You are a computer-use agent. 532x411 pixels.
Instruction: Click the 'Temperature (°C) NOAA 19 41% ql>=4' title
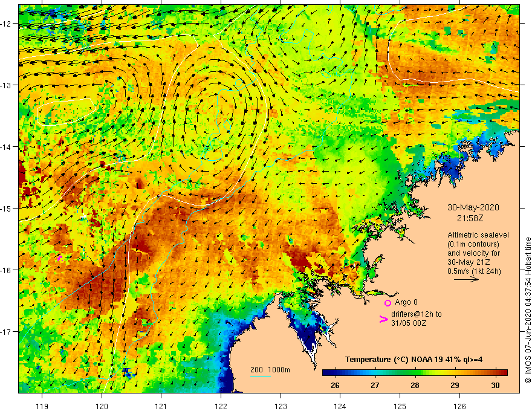(414, 360)
